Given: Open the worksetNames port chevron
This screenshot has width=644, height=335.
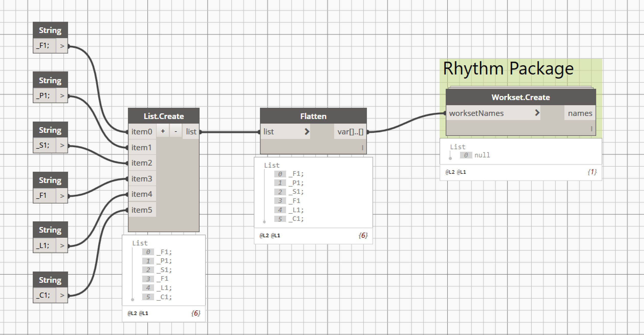Looking at the screenshot, I should [x=537, y=113].
